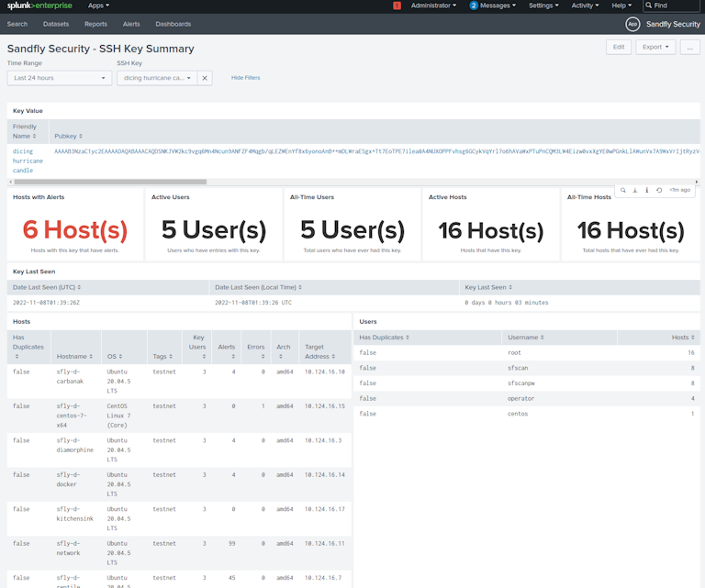This screenshot has height=588, width=705.
Task: Open the Settings dropdown menu
Action: point(543,6)
